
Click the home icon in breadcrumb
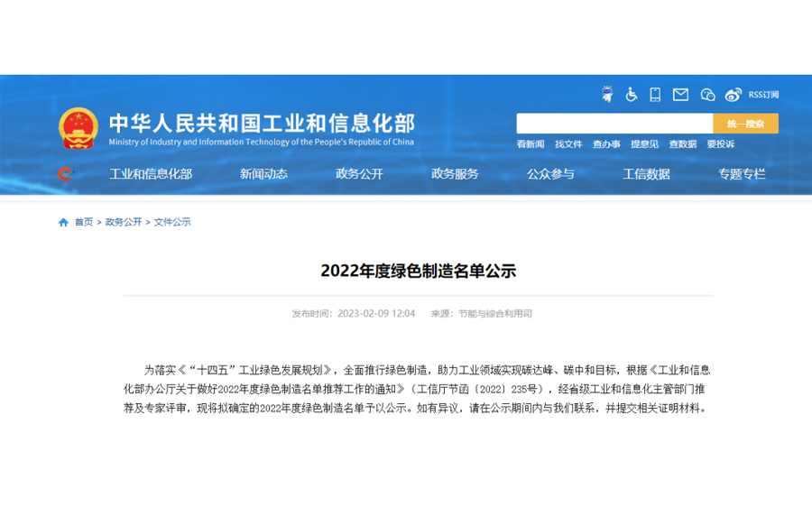pyautogui.click(x=63, y=222)
